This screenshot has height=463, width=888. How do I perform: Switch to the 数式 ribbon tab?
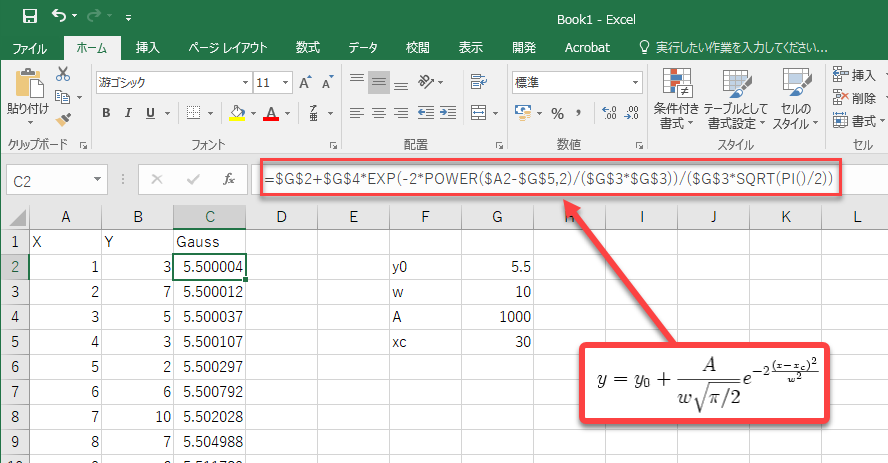(307, 47)
